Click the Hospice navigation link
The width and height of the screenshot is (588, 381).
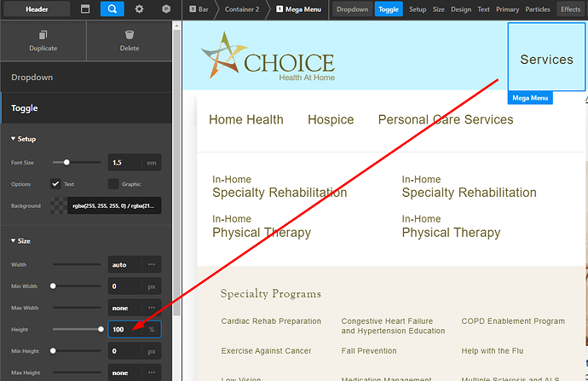point(331,119)
